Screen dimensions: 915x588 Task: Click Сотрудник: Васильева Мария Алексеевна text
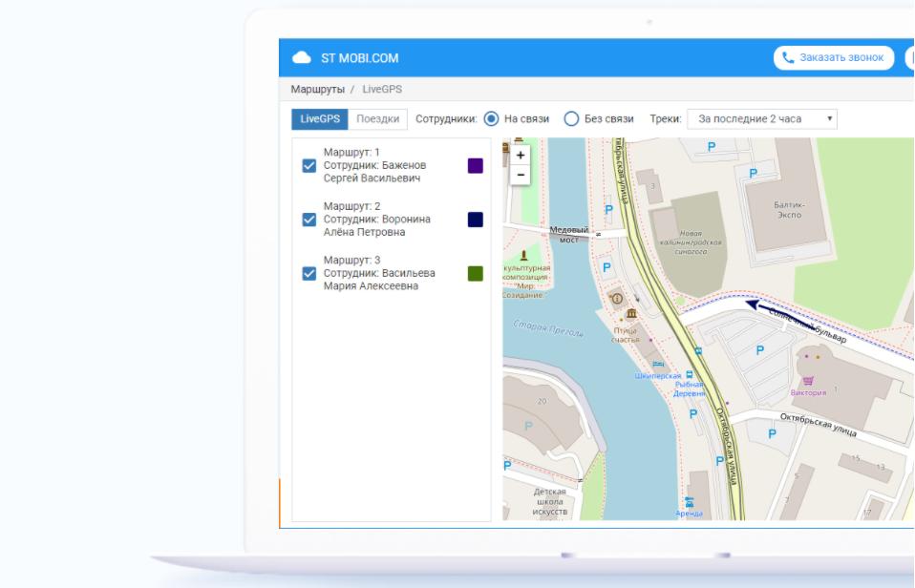[379, 280]
